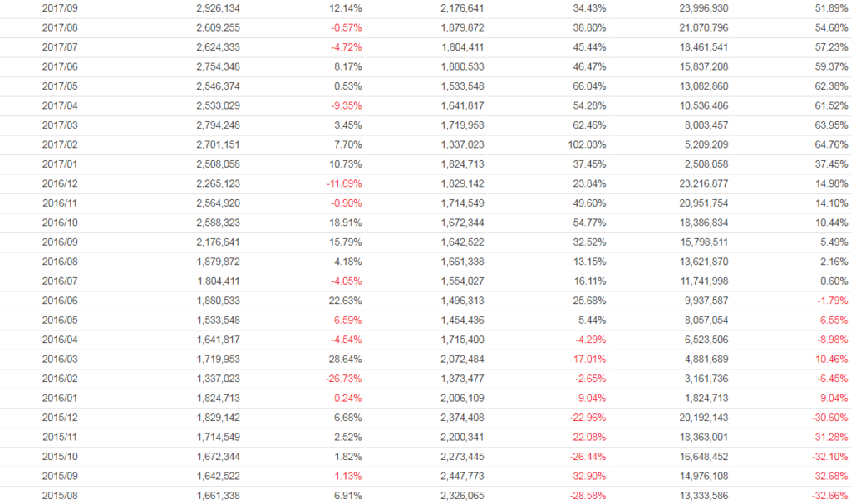The height and width of the screenshot is (504, 851).
Task: Select the 2,072,484 prior-year value
Action: [x=460, y=359]
